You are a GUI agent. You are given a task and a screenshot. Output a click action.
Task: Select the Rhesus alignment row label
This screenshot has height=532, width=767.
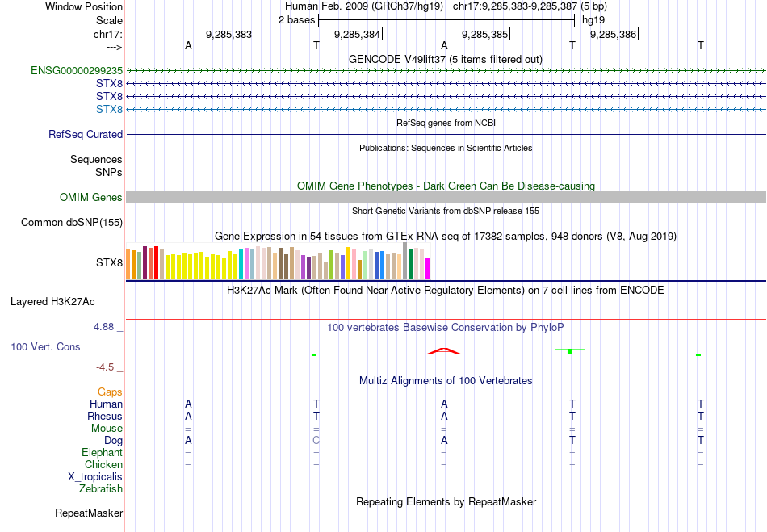105,416
